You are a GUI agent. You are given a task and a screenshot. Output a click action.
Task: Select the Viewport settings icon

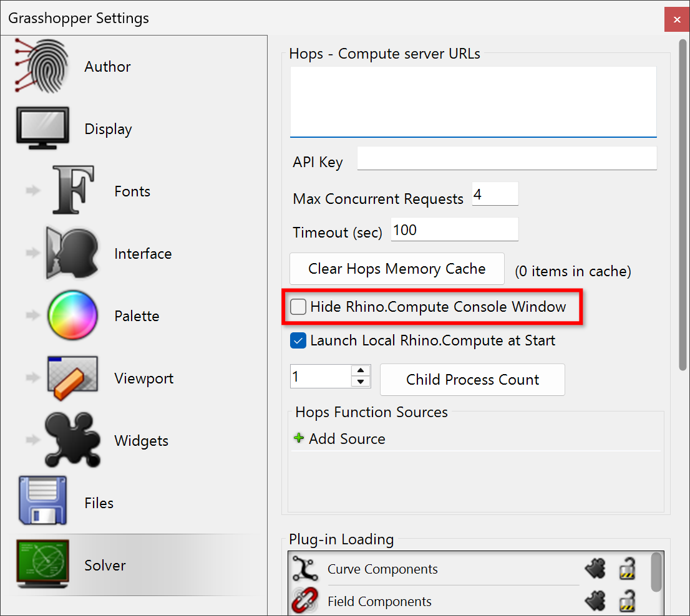pos(72,378)
